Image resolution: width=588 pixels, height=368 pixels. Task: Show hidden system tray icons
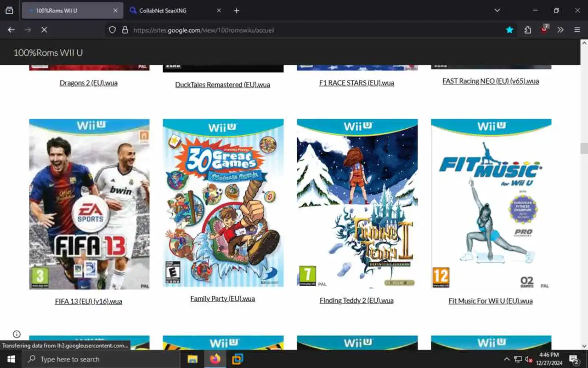click(507, 359)
